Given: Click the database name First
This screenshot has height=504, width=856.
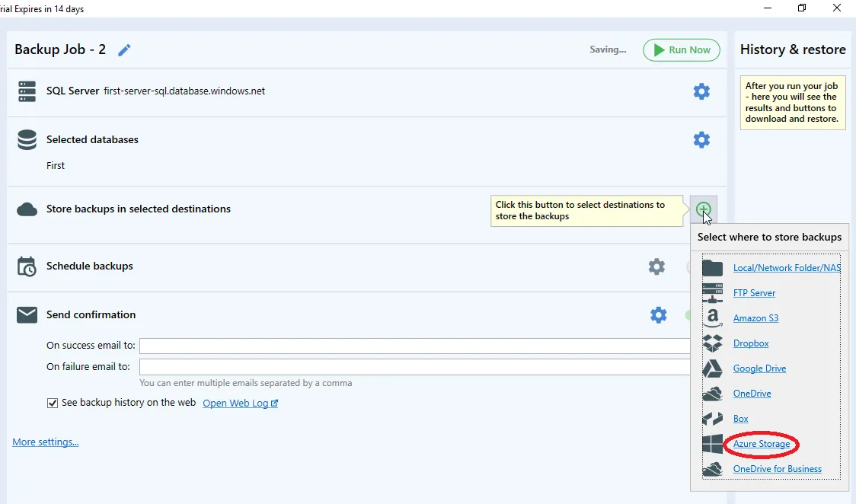Looking at the screenshot, I should (55, 165).
